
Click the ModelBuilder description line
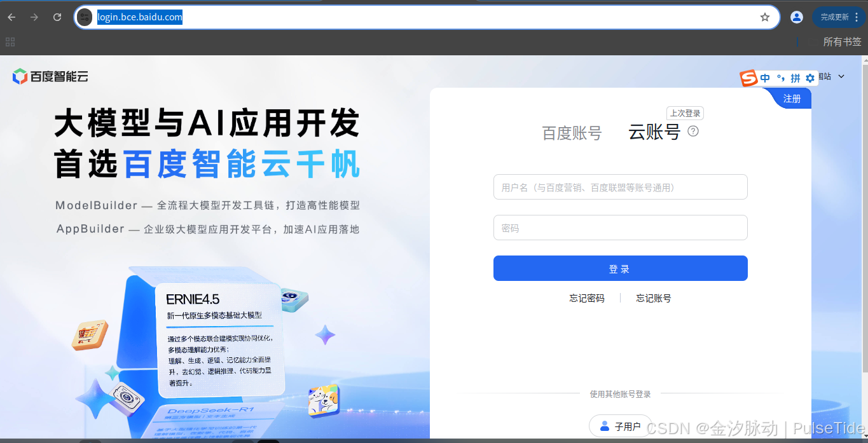[207, 205]
